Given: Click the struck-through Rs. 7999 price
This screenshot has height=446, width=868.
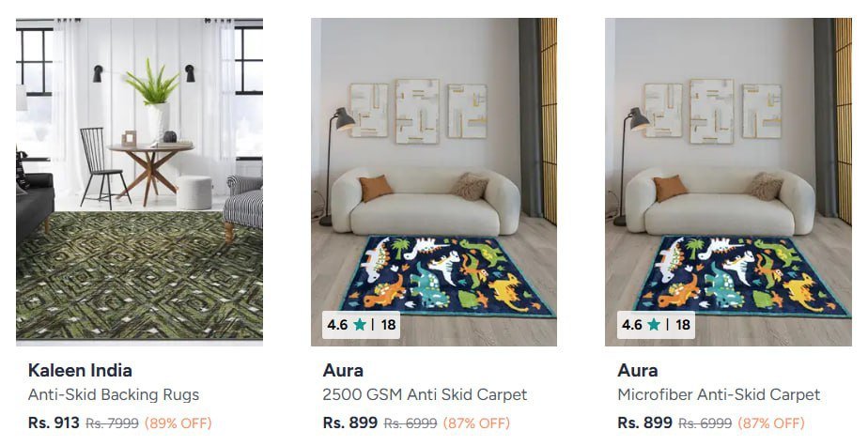Looking at the screenshot, I should pyautogui.click(x=113, y=423).
